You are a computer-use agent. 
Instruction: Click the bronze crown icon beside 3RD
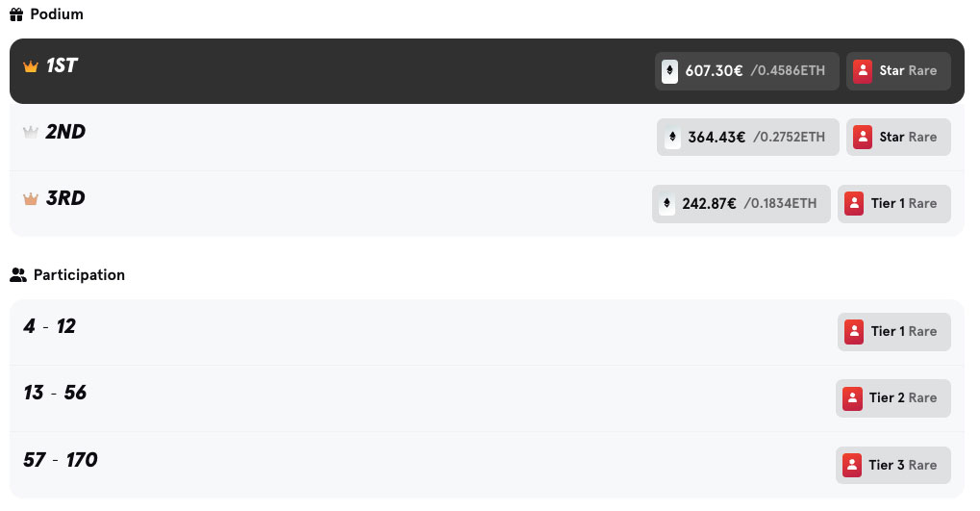(x=31, y=199)
